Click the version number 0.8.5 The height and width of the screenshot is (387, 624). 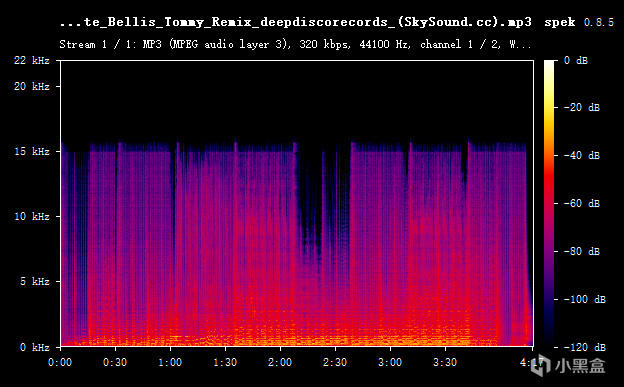coord(599,22)
